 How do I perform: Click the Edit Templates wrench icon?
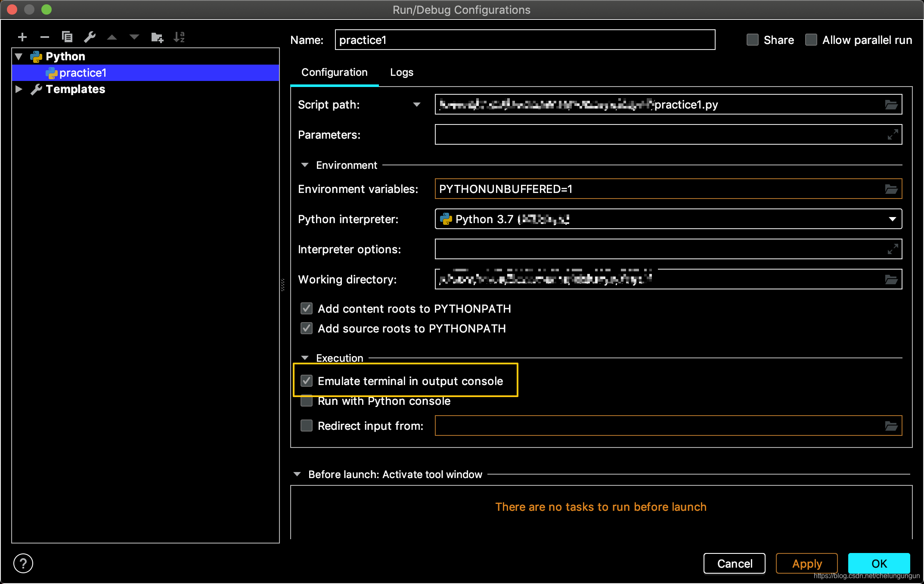(x=90, y=37)
